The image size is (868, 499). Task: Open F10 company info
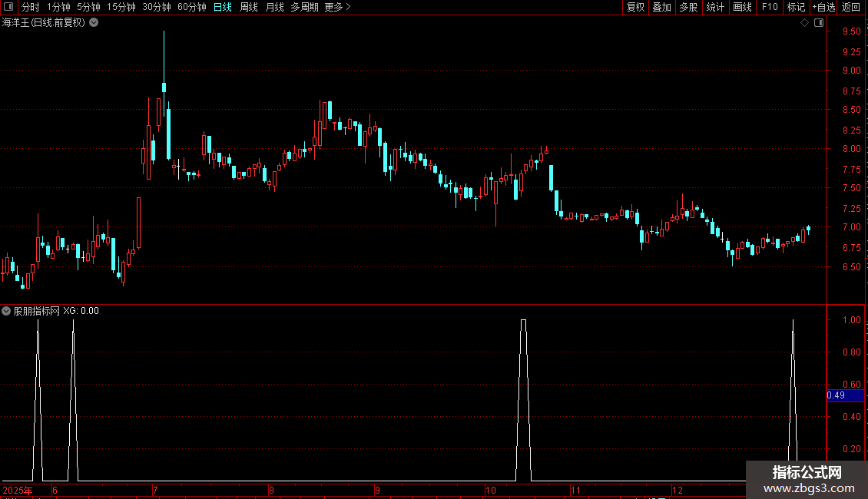(770, 7)
